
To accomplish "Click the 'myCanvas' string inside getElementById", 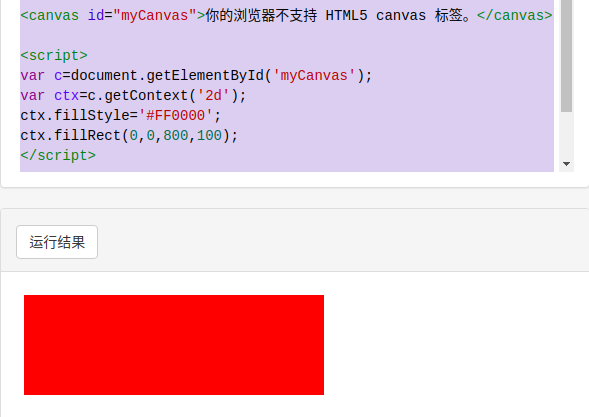I will [314, 76].
